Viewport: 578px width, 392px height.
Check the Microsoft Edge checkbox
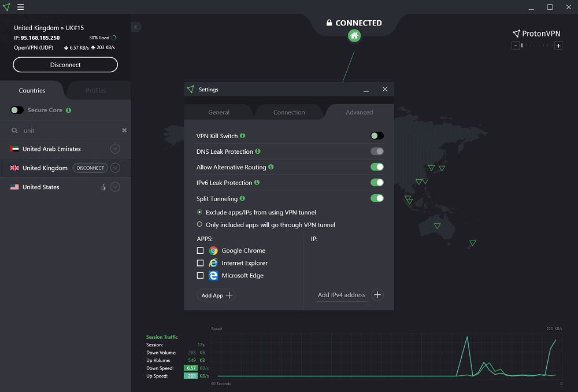(200, 275)
